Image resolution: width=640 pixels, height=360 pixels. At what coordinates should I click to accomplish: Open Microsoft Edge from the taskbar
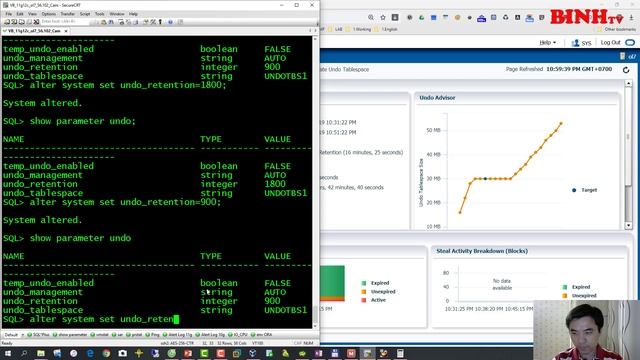coord(90,353)
